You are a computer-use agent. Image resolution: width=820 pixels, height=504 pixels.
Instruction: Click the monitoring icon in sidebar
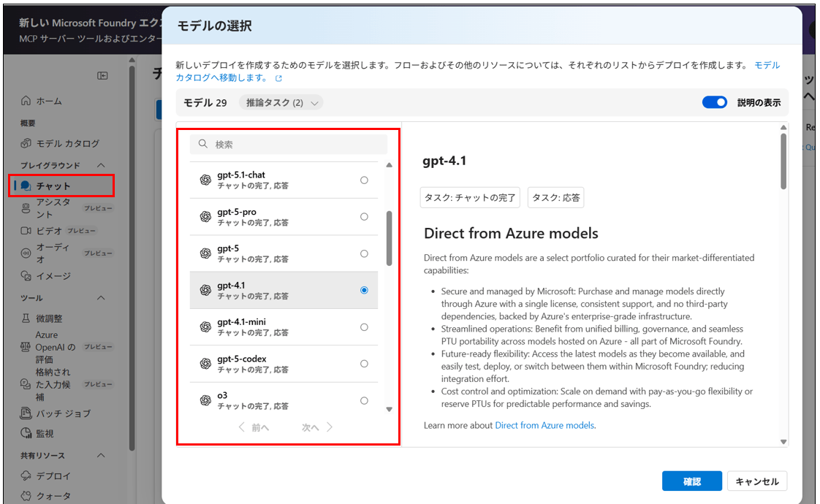pyautogui.click(x=26, y=433)
